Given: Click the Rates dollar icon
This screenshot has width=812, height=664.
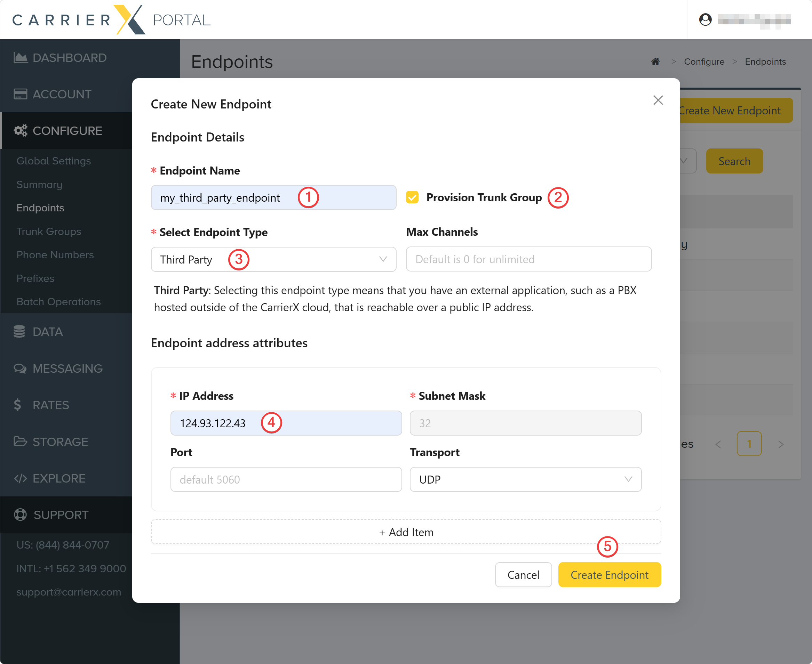Looking at the screenshot, I should click(x=17, y=405).
